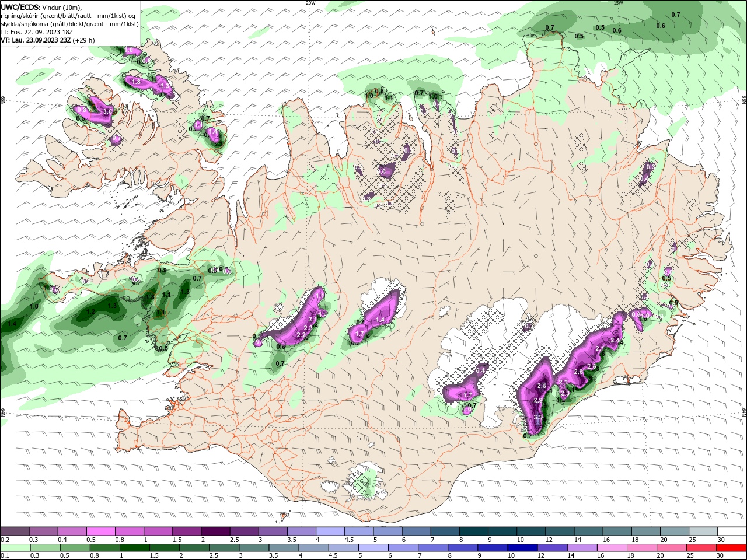Select the top-row swatch labeled 14
Screen dimensions: 747x560
click(x=588, y=531)
